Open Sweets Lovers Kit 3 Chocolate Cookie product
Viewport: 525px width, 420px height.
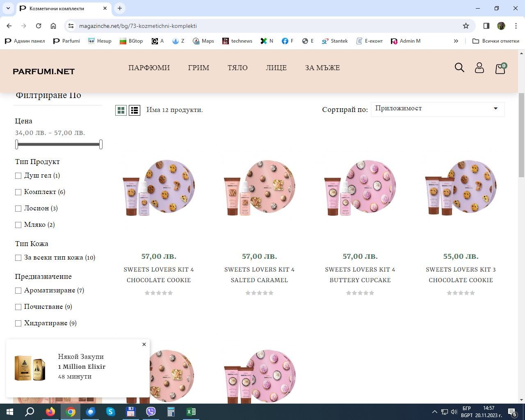(461, 275)
